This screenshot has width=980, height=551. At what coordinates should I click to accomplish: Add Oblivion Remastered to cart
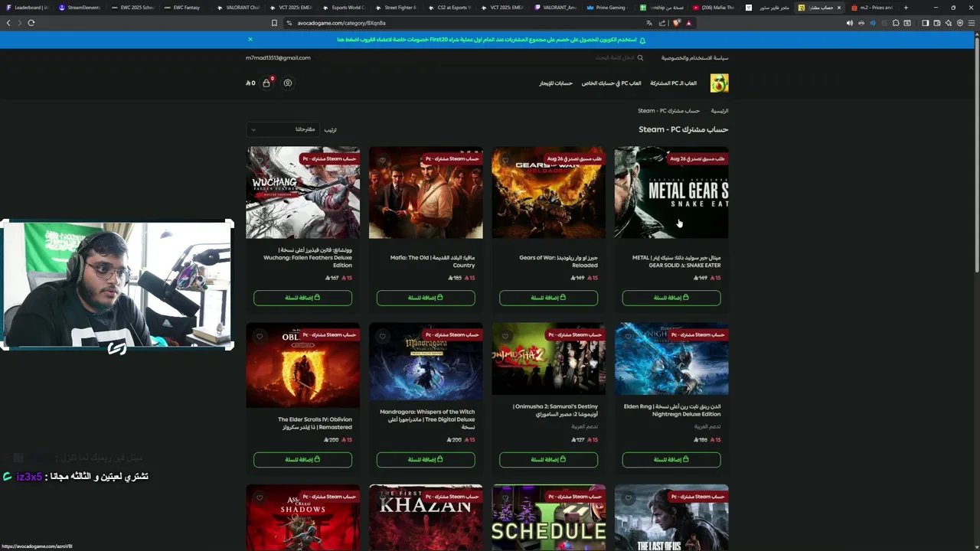pyautogui.click(x=302, y=459)
